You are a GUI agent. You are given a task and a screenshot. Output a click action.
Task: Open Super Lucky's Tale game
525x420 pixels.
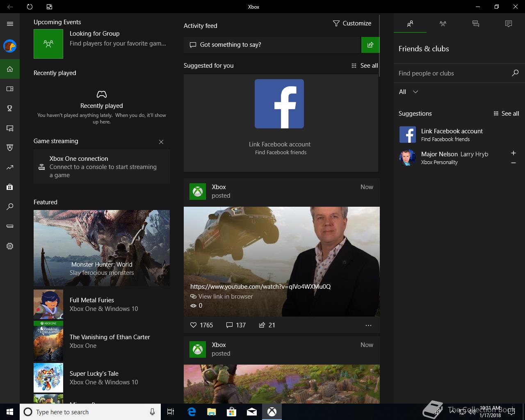[x=102, y=378]
